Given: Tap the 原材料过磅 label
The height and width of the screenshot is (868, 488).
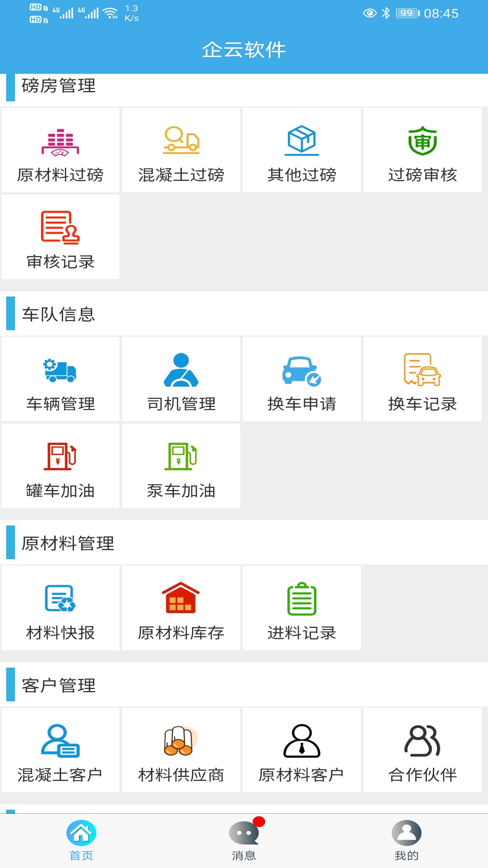Looking at the screenshot, I should (x=60, y=175).
